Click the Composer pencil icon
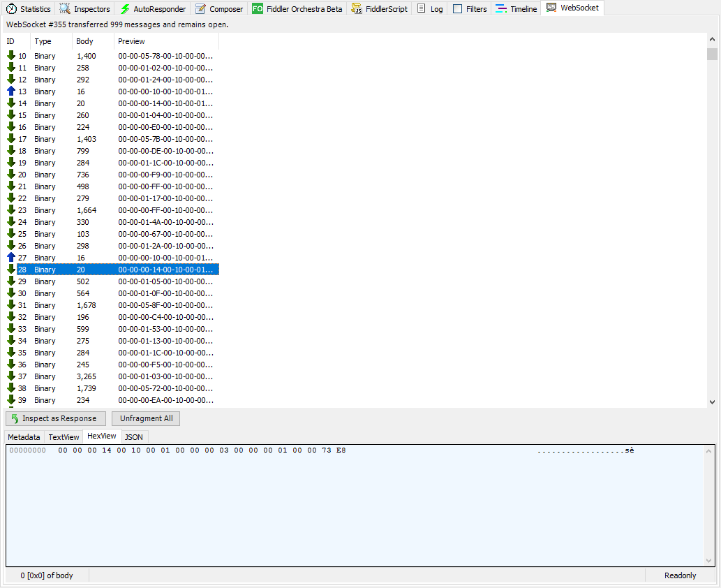This screenshot has height=588, width=721. click(x=200, y=9)
